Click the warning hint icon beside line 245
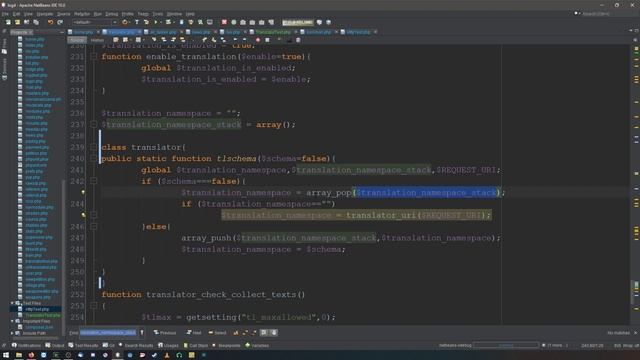Image resolution: width=640 pixels, height=360 pixels. coord(83,215)
